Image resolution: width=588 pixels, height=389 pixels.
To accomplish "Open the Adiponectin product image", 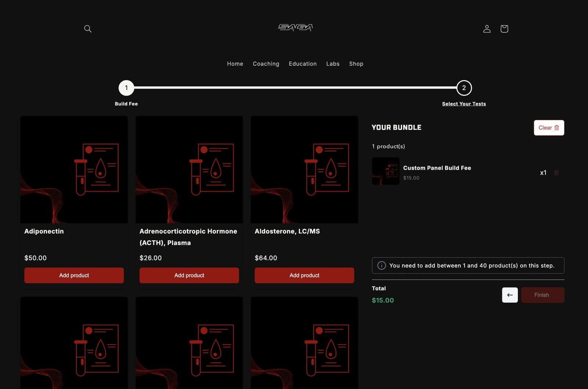I will click(74, 170).
